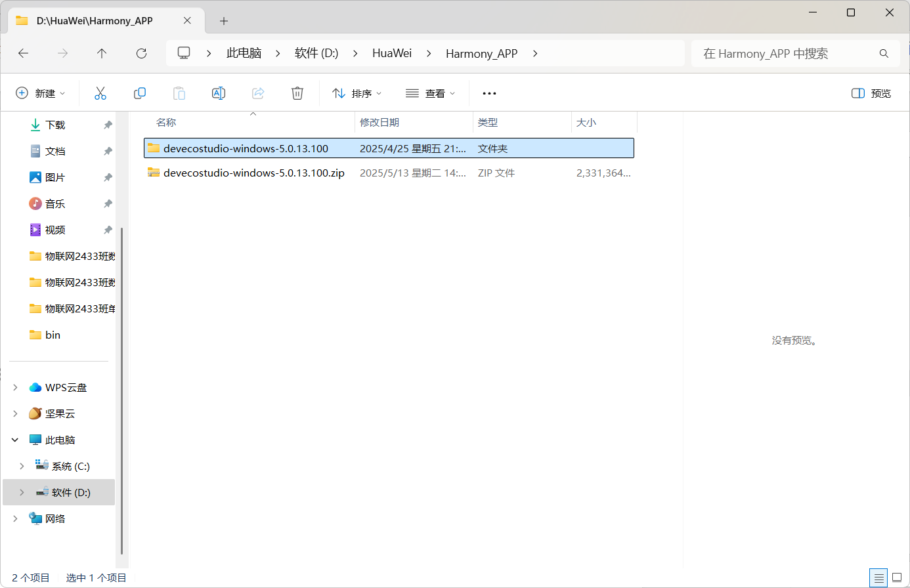910x588 pixels.
Task: Unpin 音乐 using its pin icon
Action: tap(108, 203)
